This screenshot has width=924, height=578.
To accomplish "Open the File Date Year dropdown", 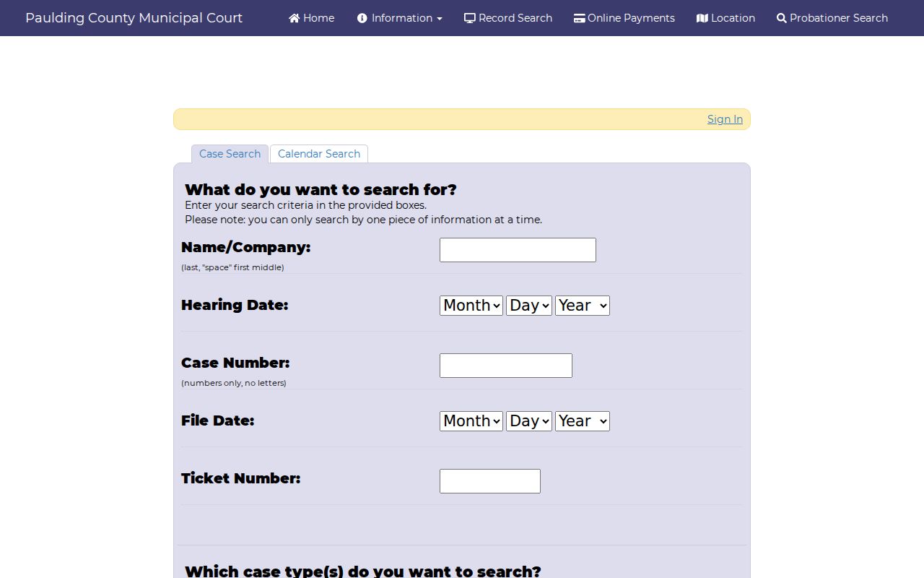I will [x=583, y=421].
